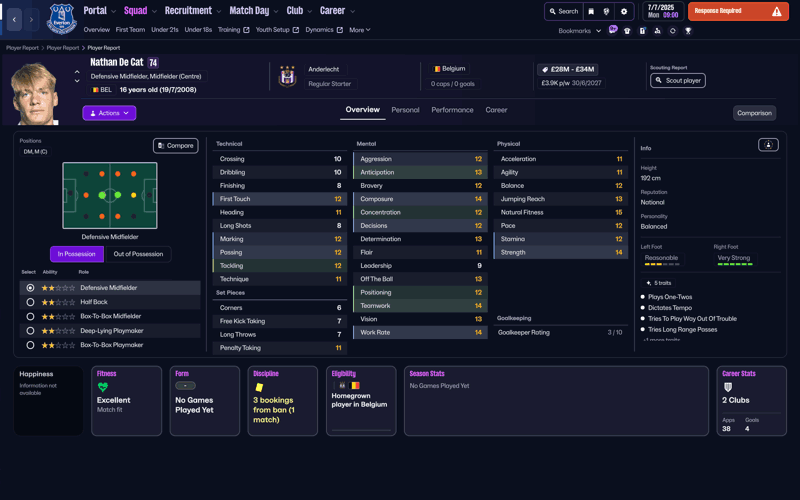
Task: Open the trophy icon in the bookmarks bar
Action: [688, 31]
